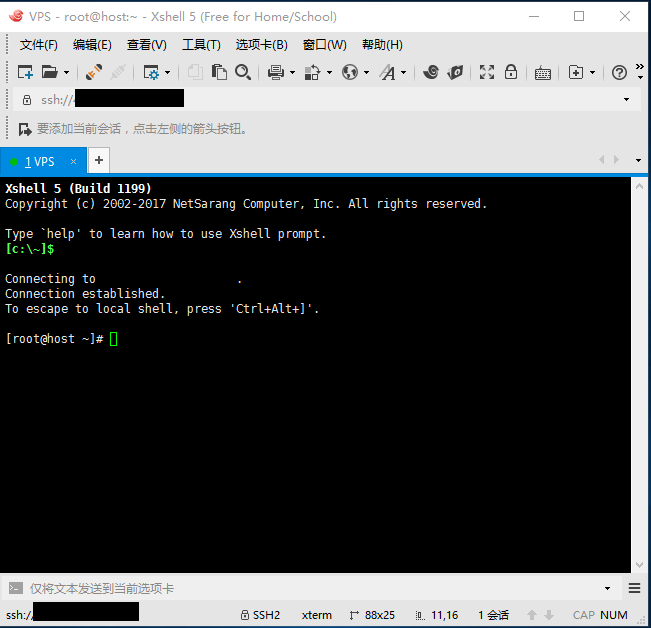Switch to the 1 VPS tab
651x628 pixels.
coord(40,161)
